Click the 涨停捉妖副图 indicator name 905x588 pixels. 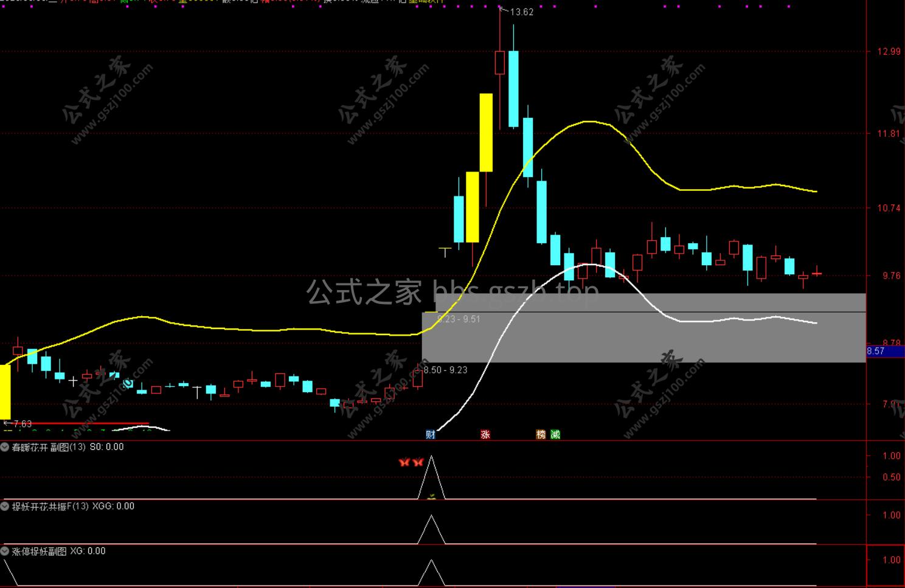39,551
